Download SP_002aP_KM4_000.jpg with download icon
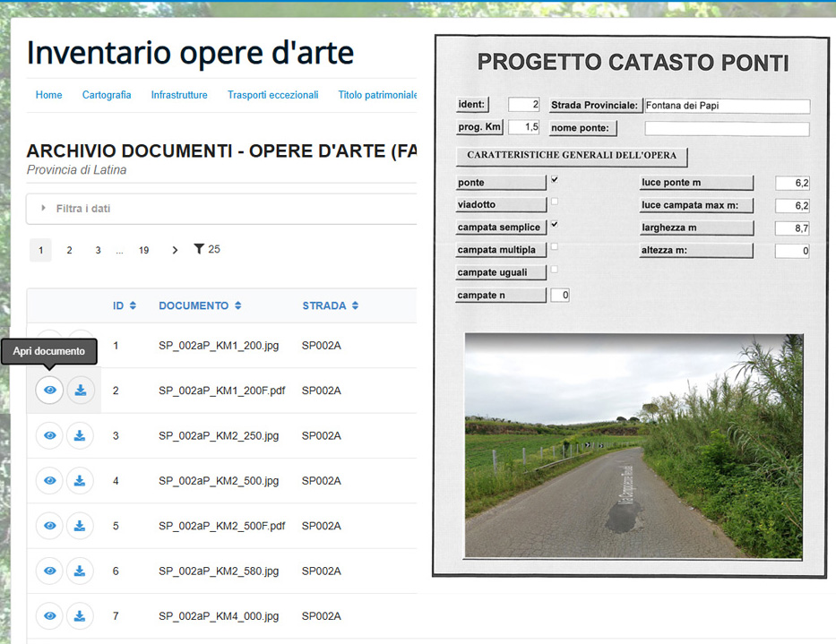 [80, 616]
